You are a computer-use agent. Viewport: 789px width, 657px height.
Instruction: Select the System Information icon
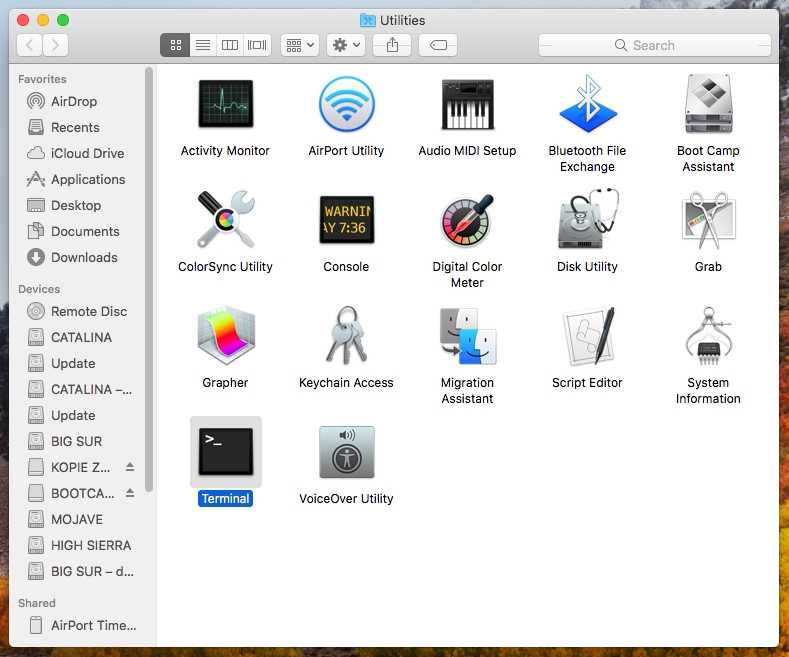[x=708, y=335]
